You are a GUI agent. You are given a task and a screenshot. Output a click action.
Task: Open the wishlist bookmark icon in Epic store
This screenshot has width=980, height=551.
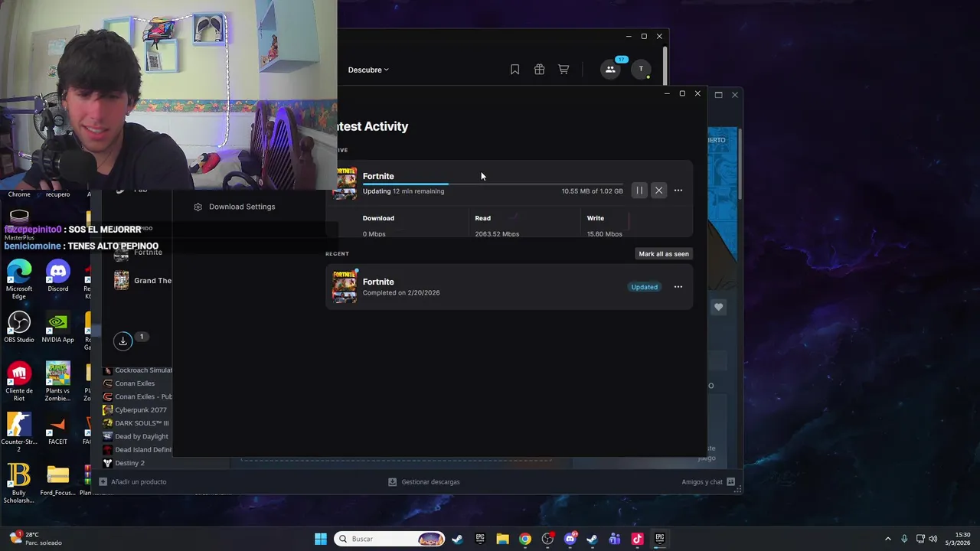click(x=514, y=70)
